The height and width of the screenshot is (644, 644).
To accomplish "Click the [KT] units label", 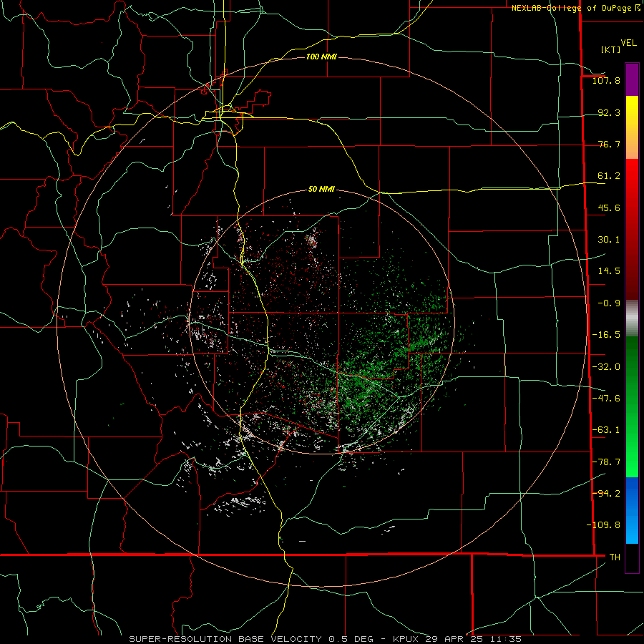I will pyautogui.click(x=610, y=49).
